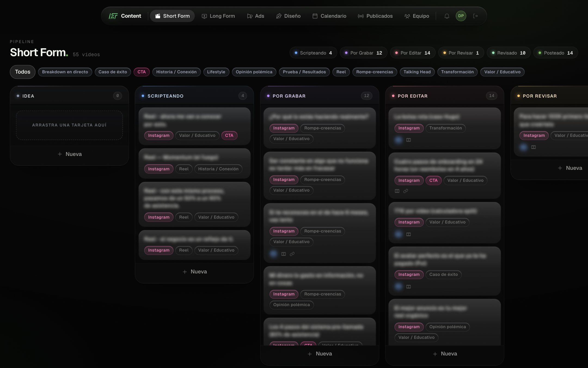Viewport: 588px width, 368px height.
Task: Click script icon on Caso de éxito card
Action: tap(409, 286)
